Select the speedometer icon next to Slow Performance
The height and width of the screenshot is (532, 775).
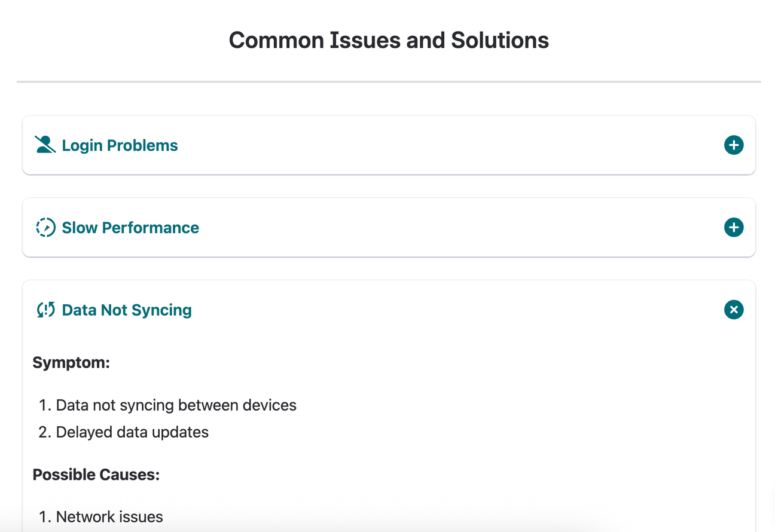pyautogui.click(x=45, y=227)
